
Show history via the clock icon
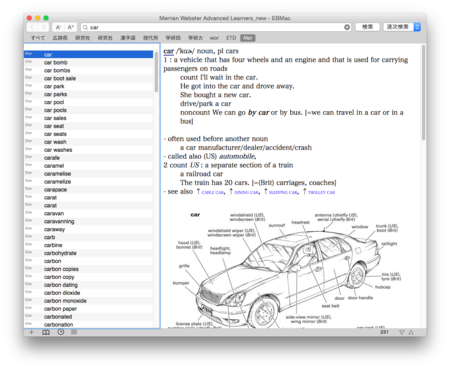click(x=61, y=332)
